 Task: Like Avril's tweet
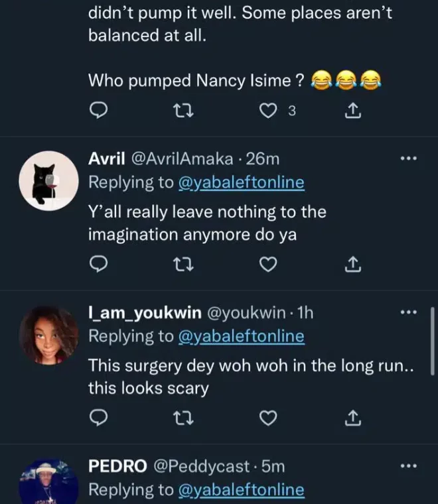pos(267,265)
